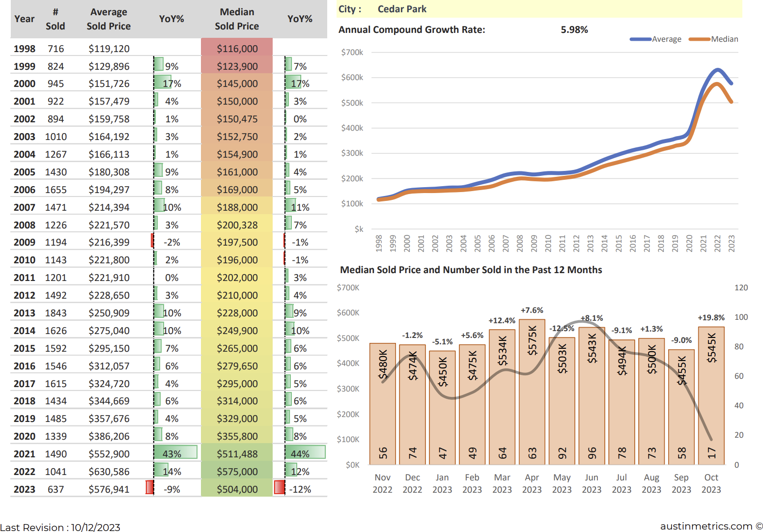Click the green 43% YoY bar for 2021
Screen dimensions: 763x532
click(175, 452)
